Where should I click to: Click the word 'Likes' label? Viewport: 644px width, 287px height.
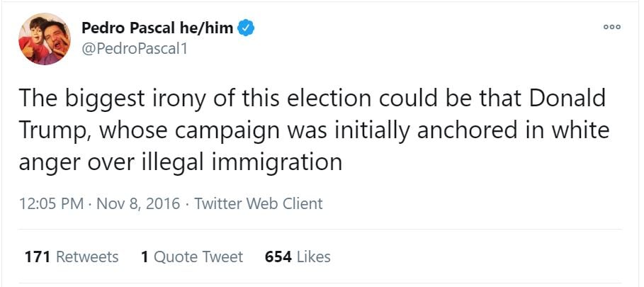[x=314, y=257]
